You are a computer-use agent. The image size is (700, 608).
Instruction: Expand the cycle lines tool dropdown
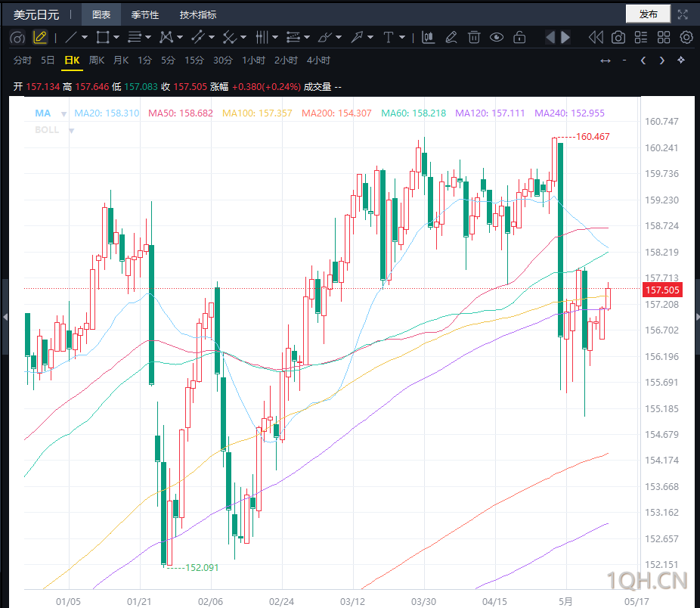[x=275, y=38]
